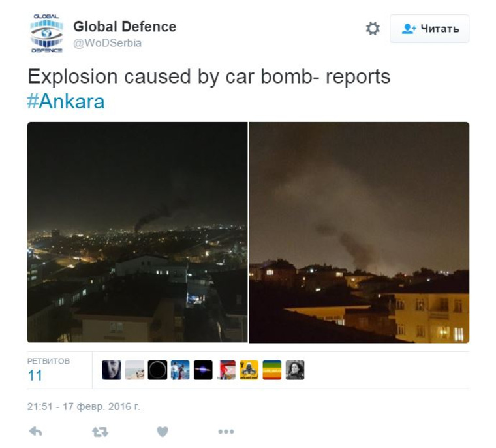Open the 21:51 17 февр. 2016 timestamp
The height and width of the screenshot is (448, 496).
(84, 406)
